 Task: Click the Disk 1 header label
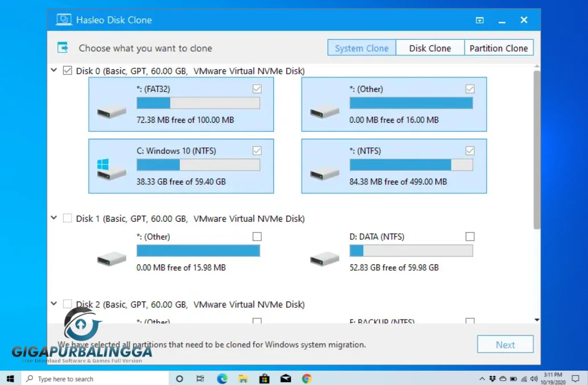pos(190,218)
